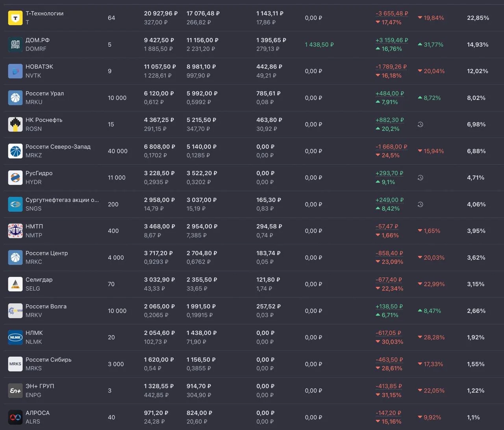Open the НК Роснефть stock name
504x430 pixels.
pyautogui.click(x=44, y=120)
